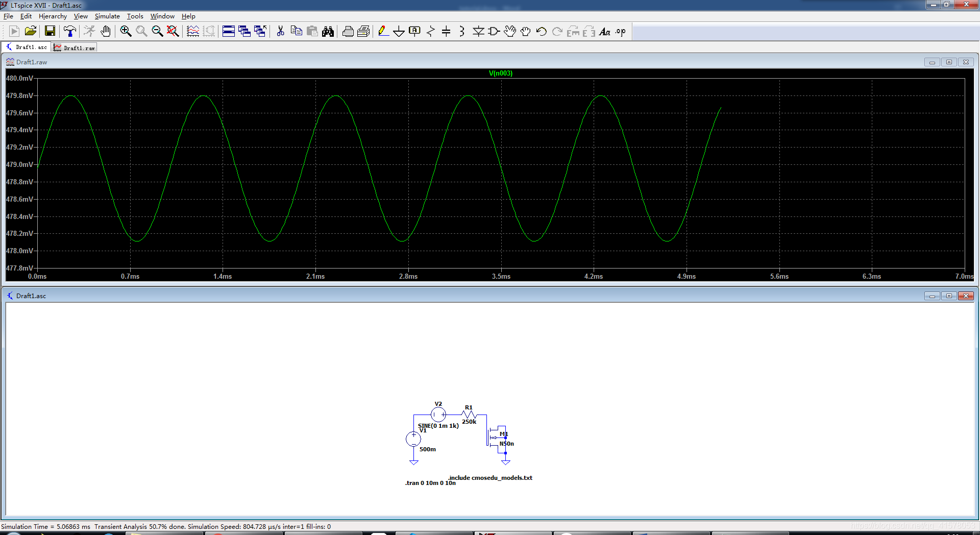Click the V(n003) trace label
Viewport: 980px width, 535px height.
click(x=500, y=73)
